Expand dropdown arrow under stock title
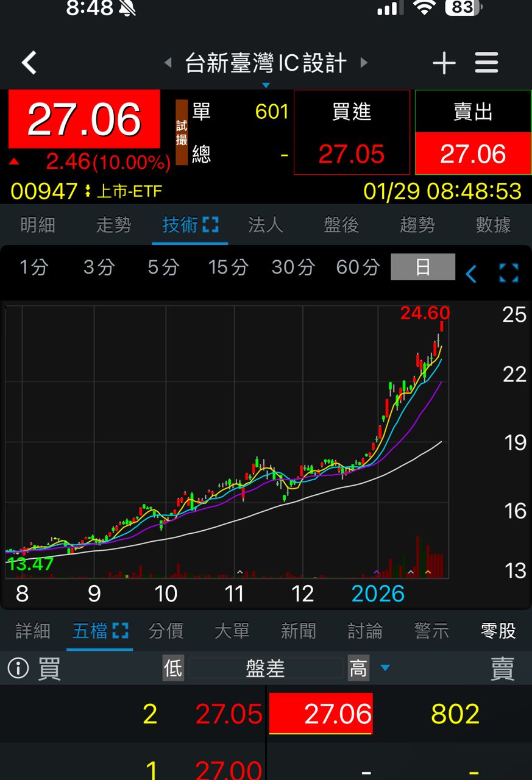The width and height of the screenshot is (532, 780). pyautogui.click(x=266, y=85)
